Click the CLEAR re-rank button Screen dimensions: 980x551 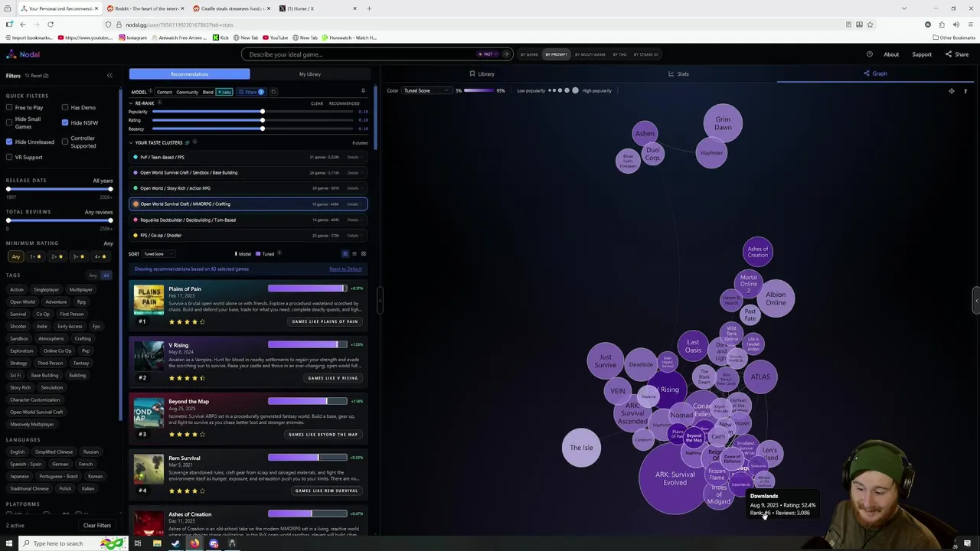point(317,103)
